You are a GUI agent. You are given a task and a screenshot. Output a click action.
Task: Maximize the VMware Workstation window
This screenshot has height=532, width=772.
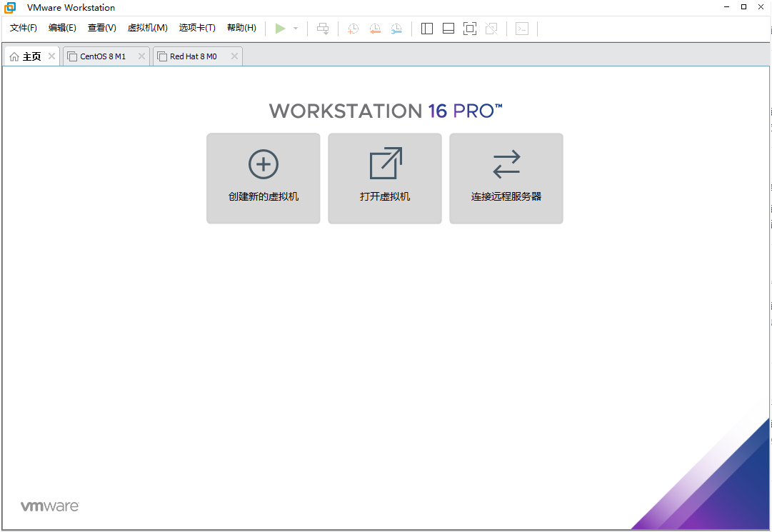click(743, 7)
